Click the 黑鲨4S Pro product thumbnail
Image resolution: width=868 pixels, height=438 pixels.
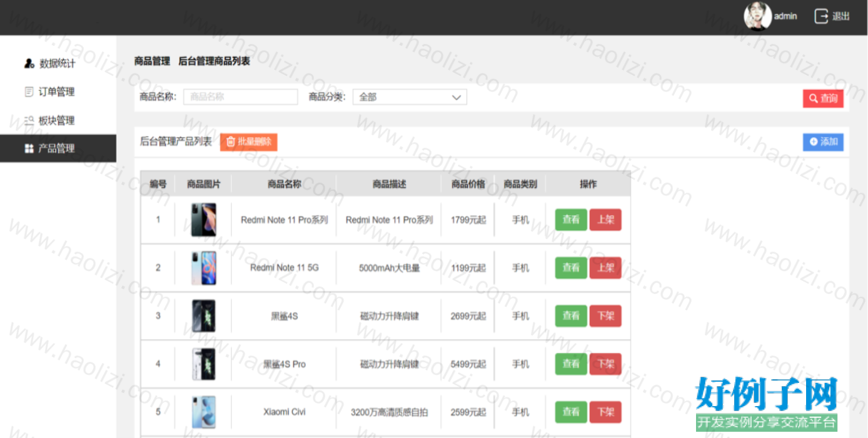(204, 364)
